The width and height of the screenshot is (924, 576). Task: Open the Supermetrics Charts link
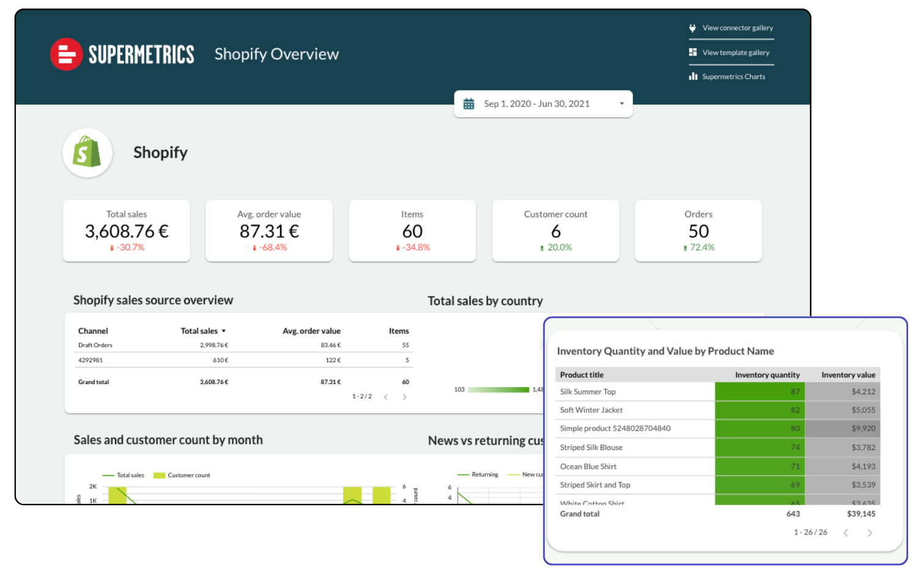click(x=733, y=76)
